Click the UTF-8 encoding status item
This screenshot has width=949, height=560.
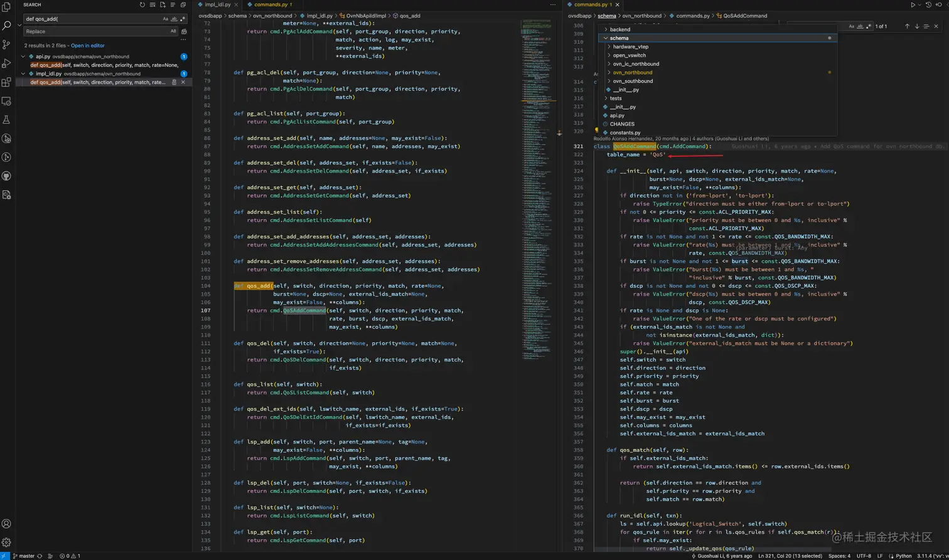pos(864,556)
